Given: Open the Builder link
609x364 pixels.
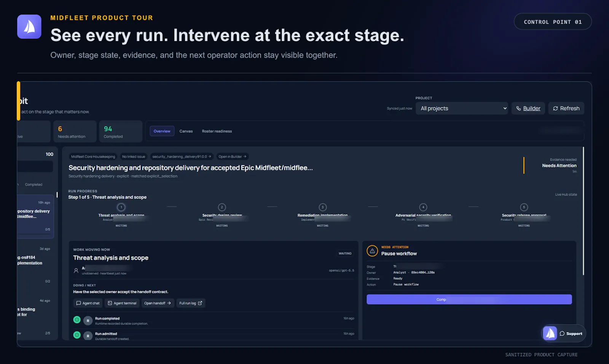Looking at the screenshot, I should coord(528,108).
